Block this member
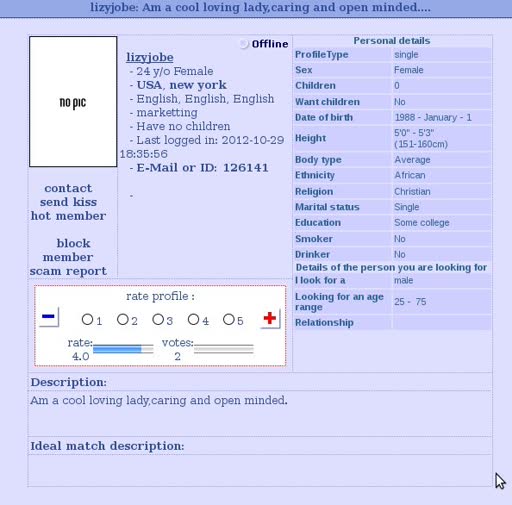512x505 pixels. [68, 250]
